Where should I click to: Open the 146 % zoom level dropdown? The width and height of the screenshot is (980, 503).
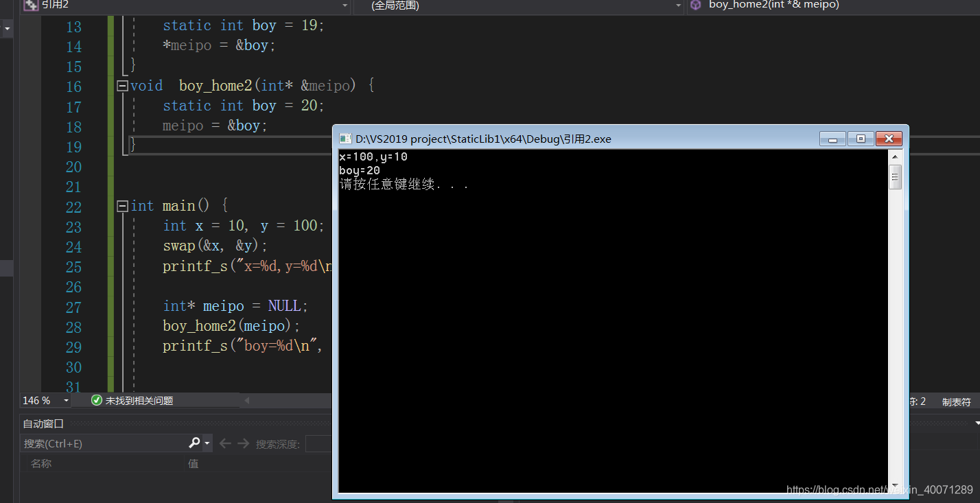[x=66, y=401]
